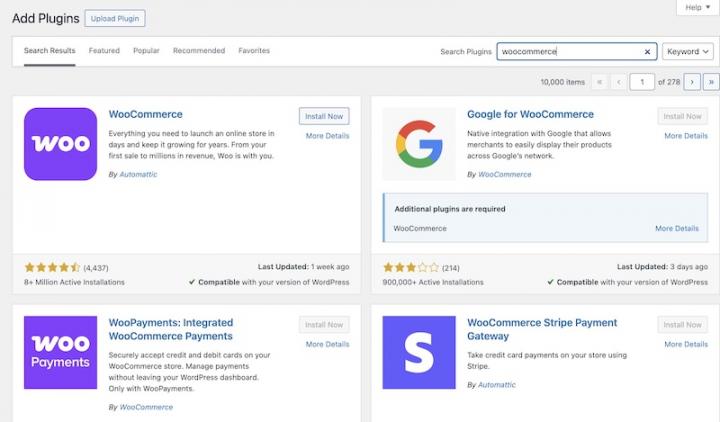Open the WooCommerce plugin logo thumbnail
This screenshot has width=720, height=422.
60,144
